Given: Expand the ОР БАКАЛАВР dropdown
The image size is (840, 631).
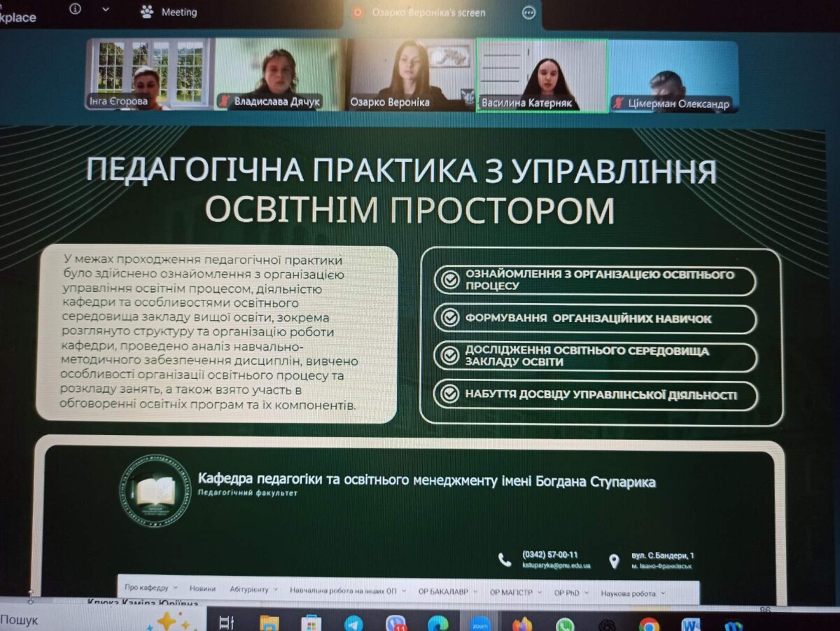Looking at the screenshot, I should pos(448,592).
